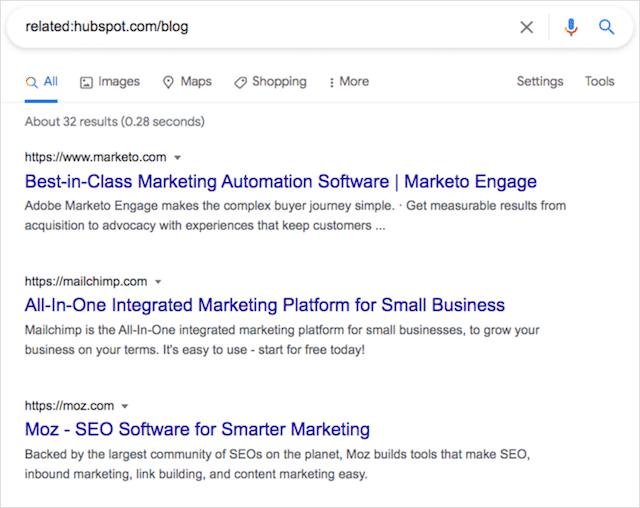Open search Tools
640x508 pixels.
[x=600, y=82]
